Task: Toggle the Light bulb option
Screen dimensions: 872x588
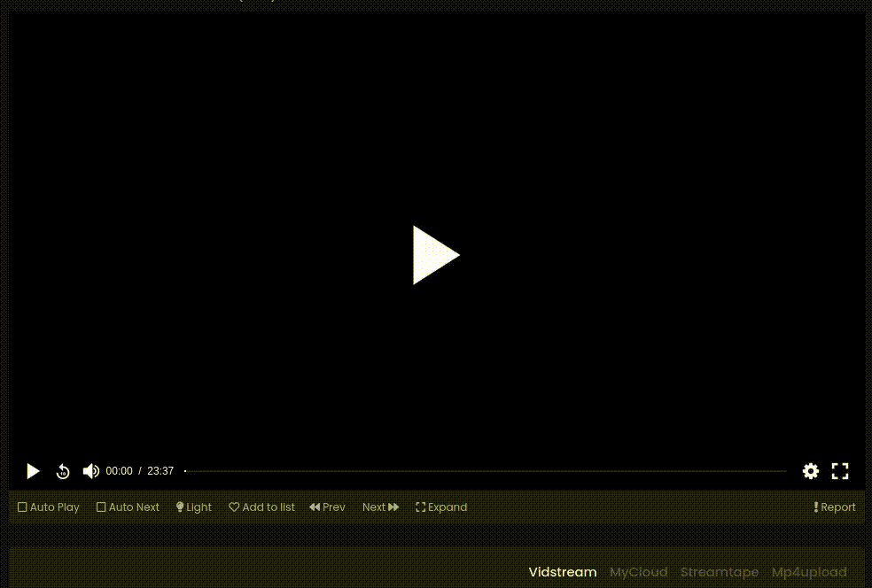Action: point(193,507)
